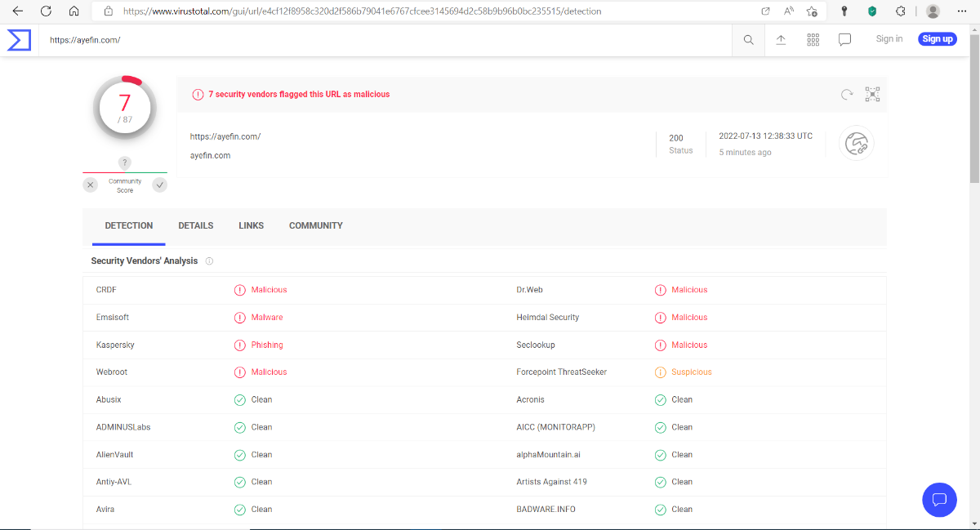Click the Sign in link
This screenshot has width=980, height=530.
[889, 39]
